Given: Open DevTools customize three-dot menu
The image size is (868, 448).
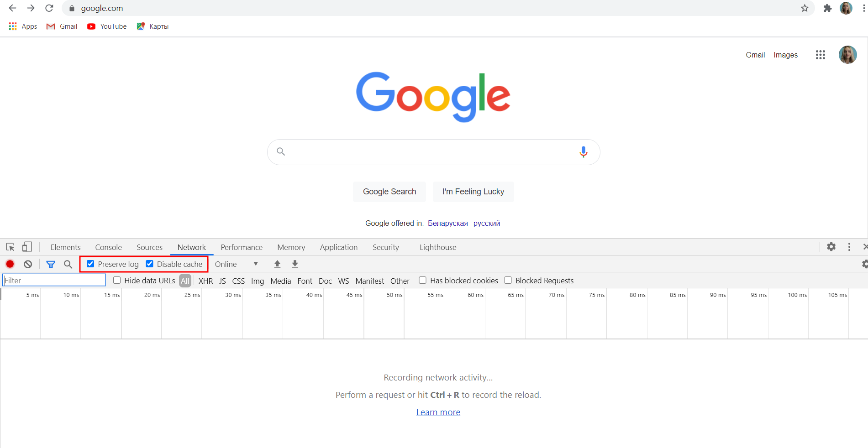Looking at the screenshot, I should tap(849, 247).
